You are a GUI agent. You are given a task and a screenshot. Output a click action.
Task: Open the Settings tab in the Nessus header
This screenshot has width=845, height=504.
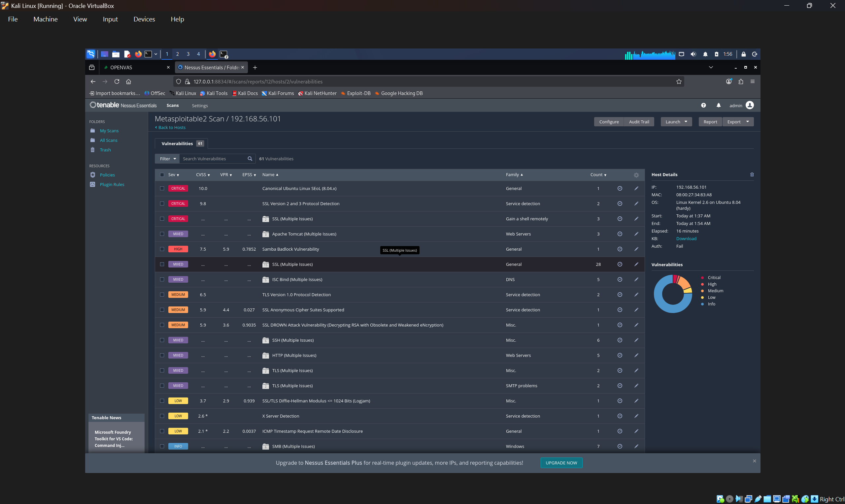pos(200,106)
